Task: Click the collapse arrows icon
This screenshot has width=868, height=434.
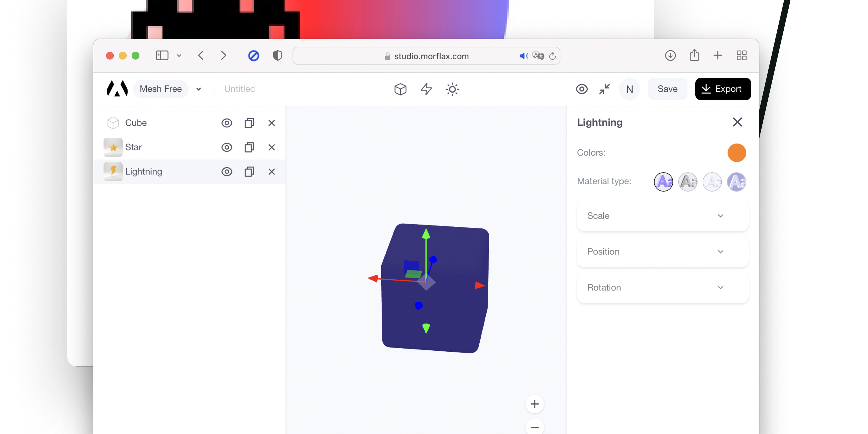Action: coord(605,89)
